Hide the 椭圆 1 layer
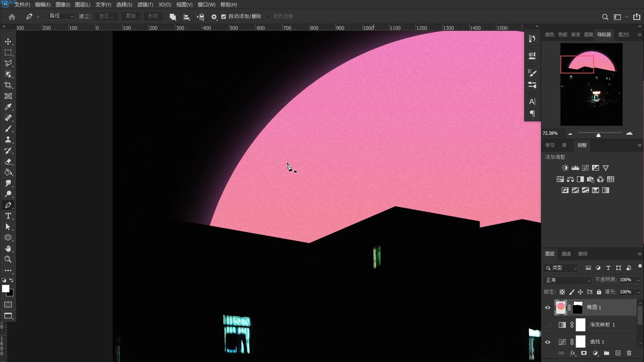 pyautogui.click(x=548, y=308)
